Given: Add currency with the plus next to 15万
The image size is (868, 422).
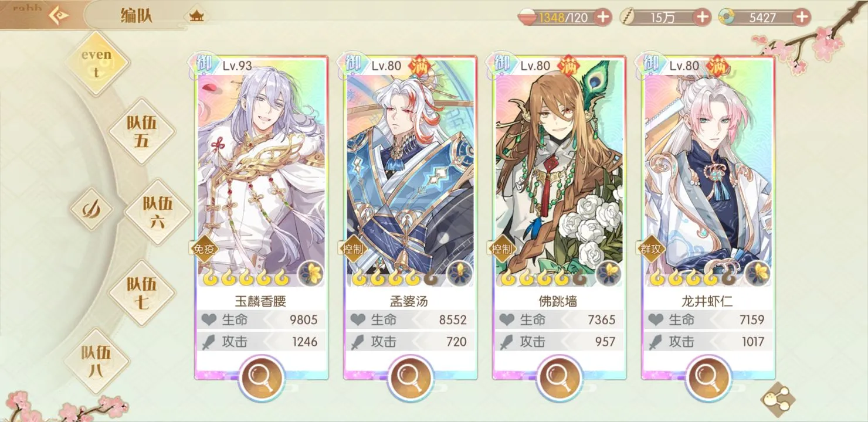Looking at the screenshot, I should click(x=702, y=17).
